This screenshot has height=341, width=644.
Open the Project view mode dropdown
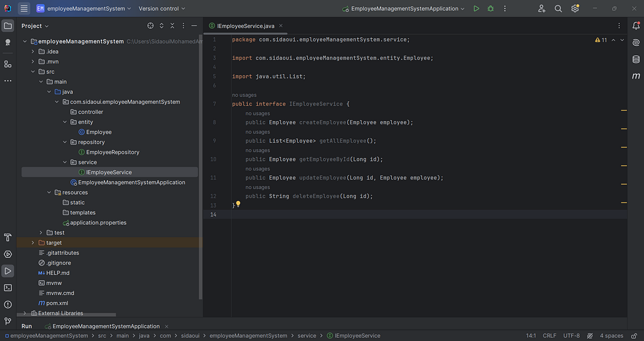click(x=35, y=26)
